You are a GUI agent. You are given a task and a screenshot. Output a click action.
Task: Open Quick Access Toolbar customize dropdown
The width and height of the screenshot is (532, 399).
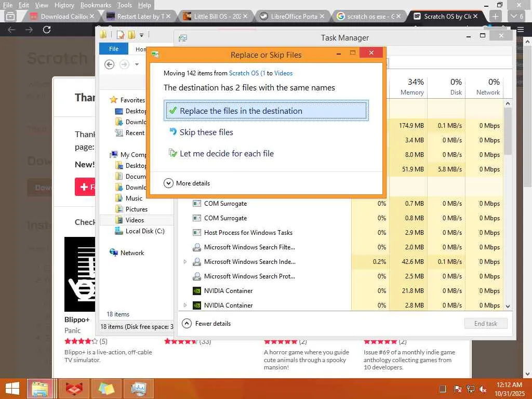(x=141, y=35)
